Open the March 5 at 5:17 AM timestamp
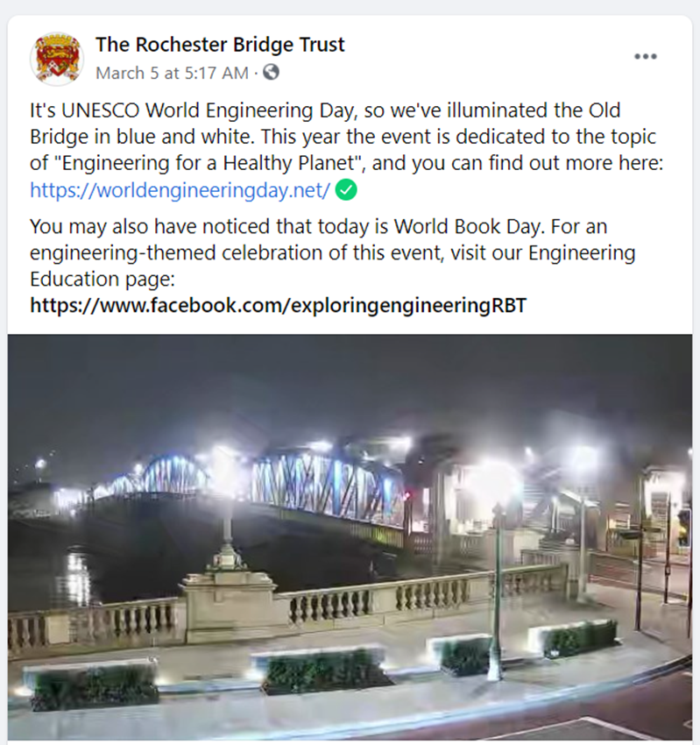 172,73
